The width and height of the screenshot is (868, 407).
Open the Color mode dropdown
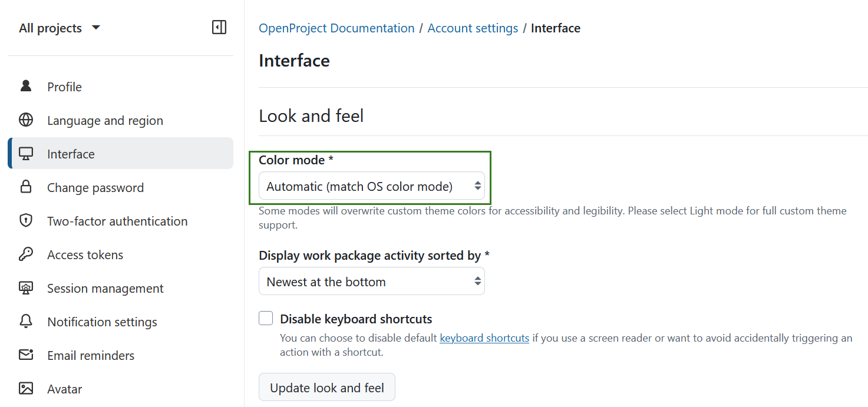[372, 186]
